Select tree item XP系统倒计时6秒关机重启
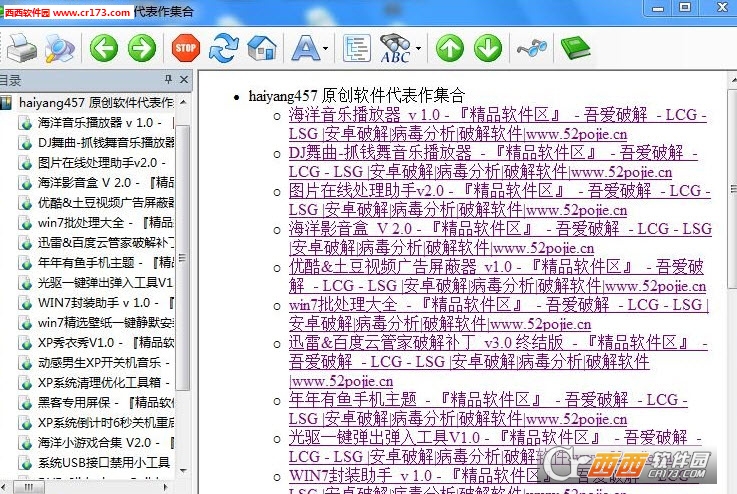Screen dimensions: 737x494 pos(106,423)
